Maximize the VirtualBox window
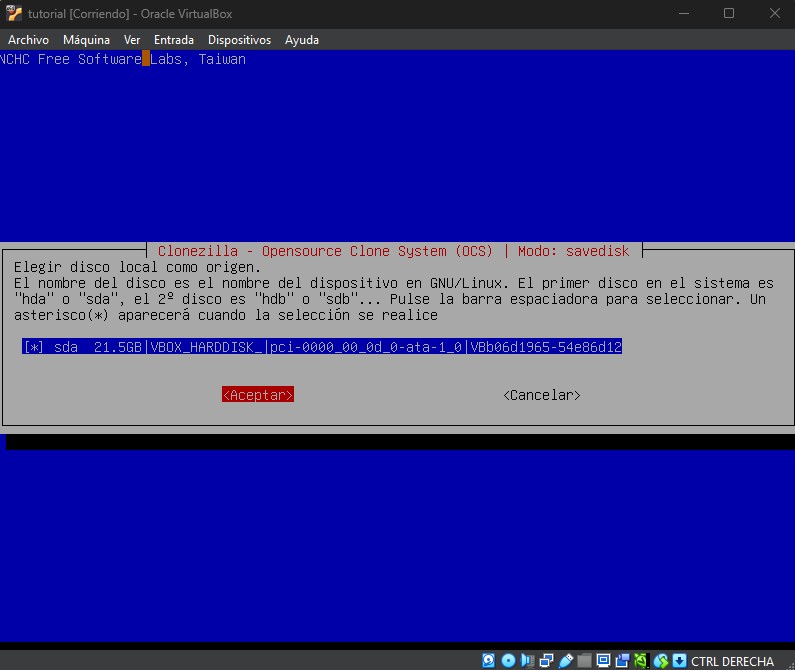This screenshot has height=670, width=795. click(729, 13)
